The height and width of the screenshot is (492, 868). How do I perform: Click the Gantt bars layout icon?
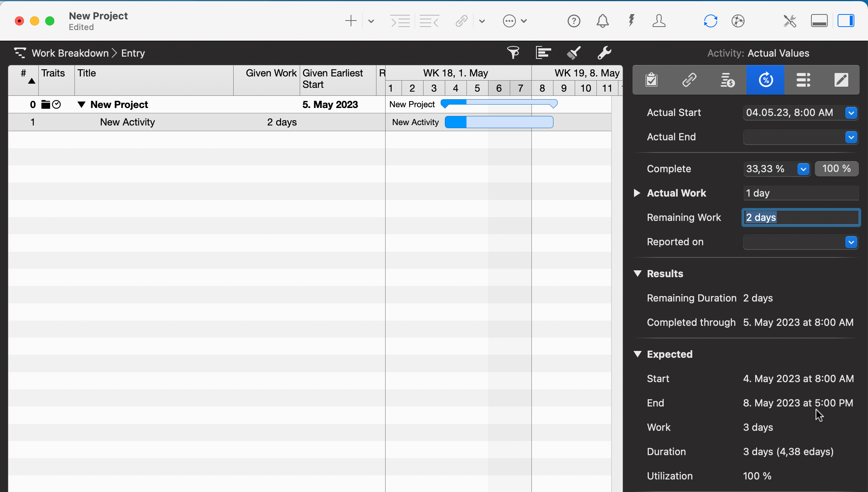543,53
